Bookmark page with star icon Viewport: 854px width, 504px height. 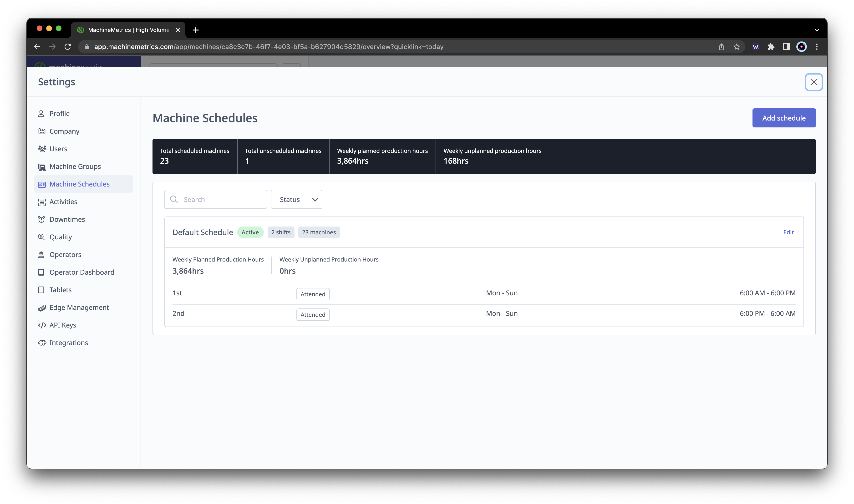(737, 47)
